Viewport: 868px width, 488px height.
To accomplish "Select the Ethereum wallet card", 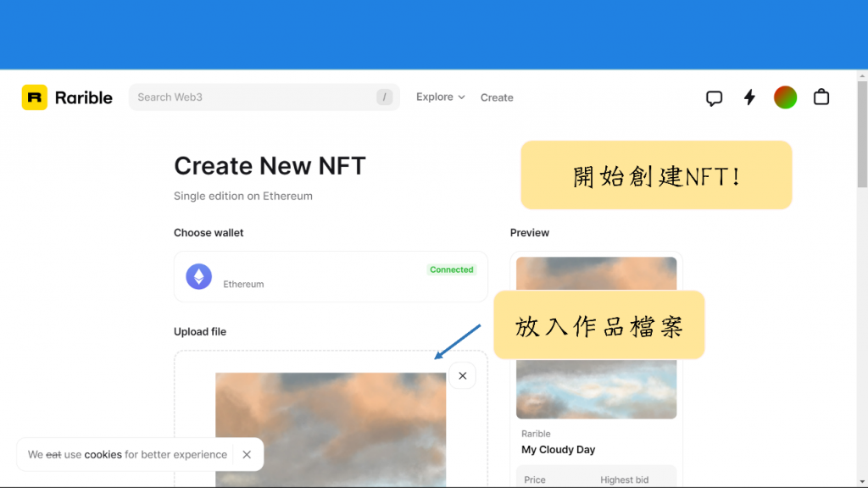I will [x=331, y=277].
